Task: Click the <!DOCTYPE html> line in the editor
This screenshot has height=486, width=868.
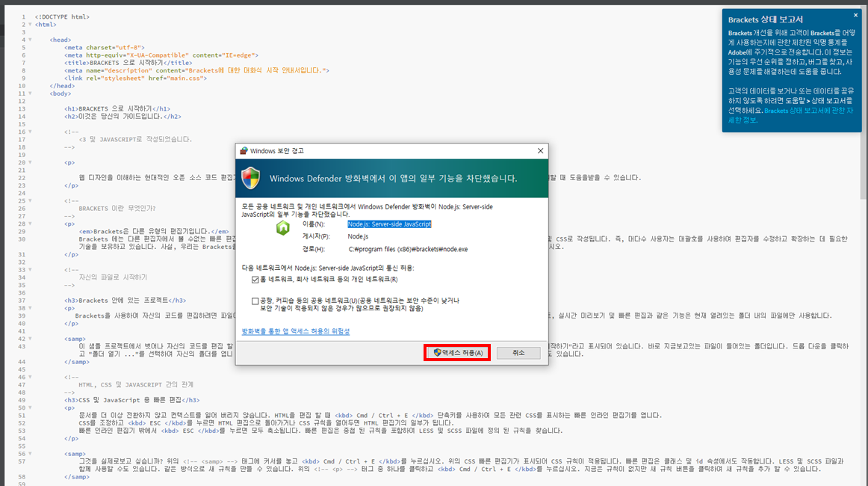Action: (62, 16)
